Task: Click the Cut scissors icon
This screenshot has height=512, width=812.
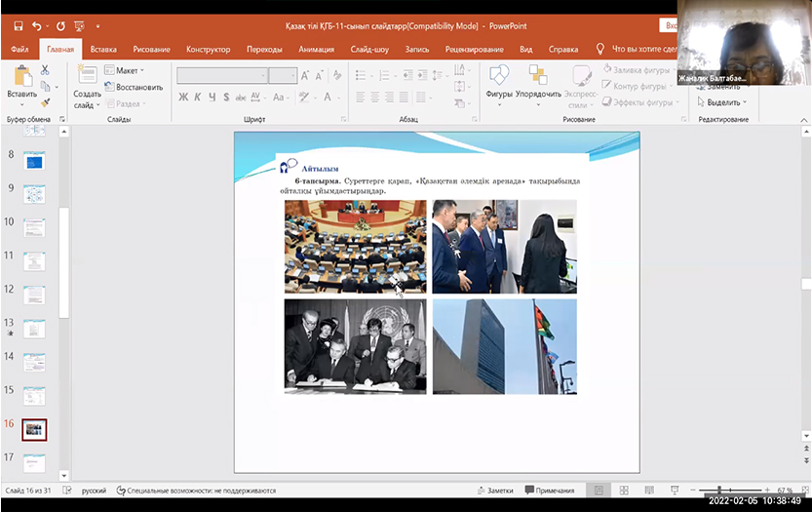Action: (45, 70)
